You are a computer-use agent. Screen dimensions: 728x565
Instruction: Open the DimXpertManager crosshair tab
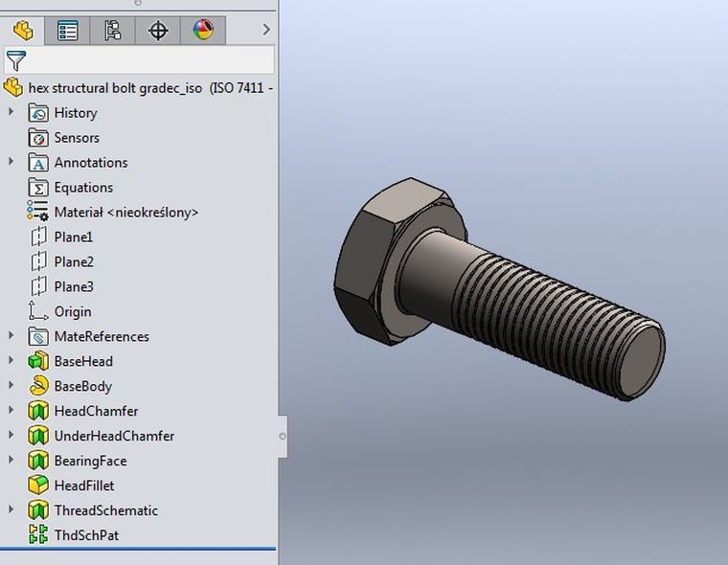pyautogui.click(x=158, y=31)
